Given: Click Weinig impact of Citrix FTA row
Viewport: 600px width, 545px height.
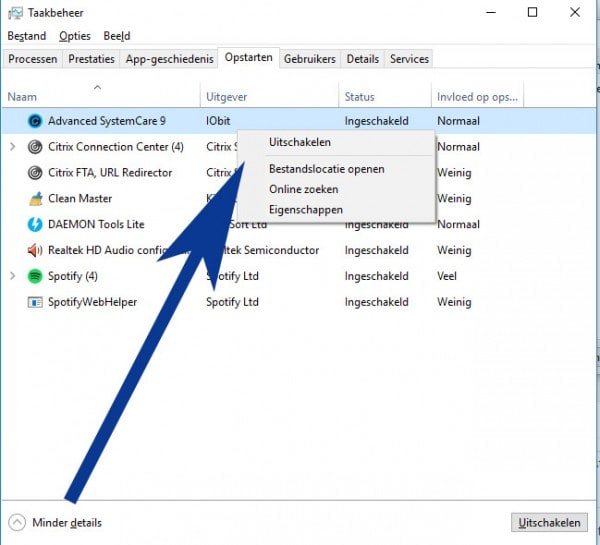Looking at the screenshot, I should point(454,173).
